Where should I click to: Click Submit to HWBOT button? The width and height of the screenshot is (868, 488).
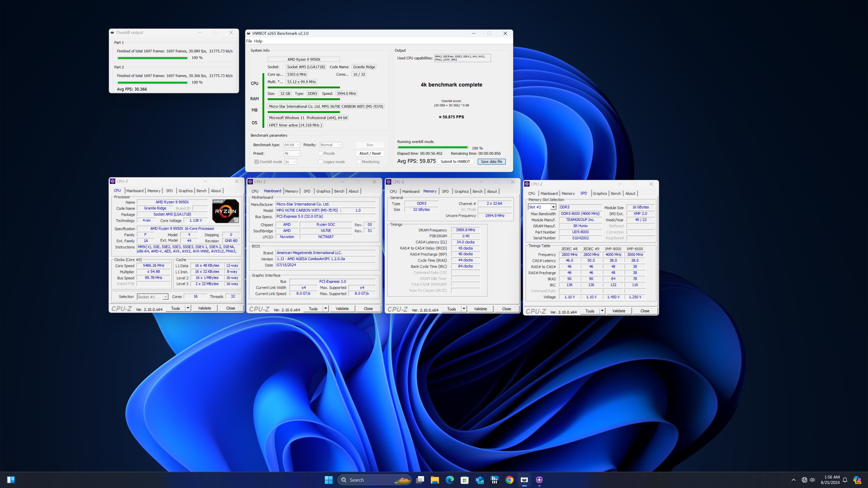coord(455,162)
